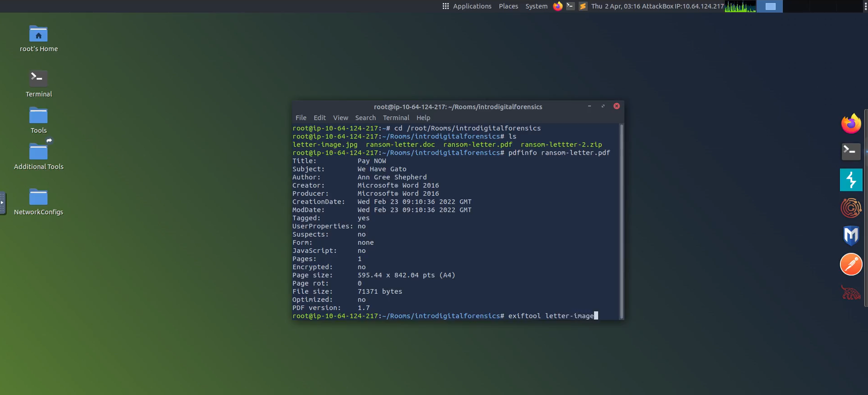
Task: Click the Producer Microsoft Word 2016 line
Action: (x=365, y=193)
